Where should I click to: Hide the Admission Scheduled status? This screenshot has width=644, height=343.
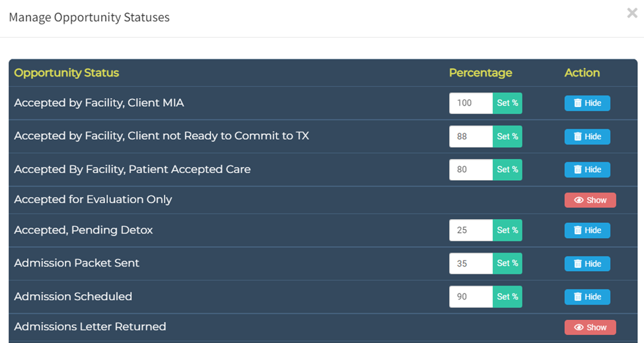click(x=587, y=297)
